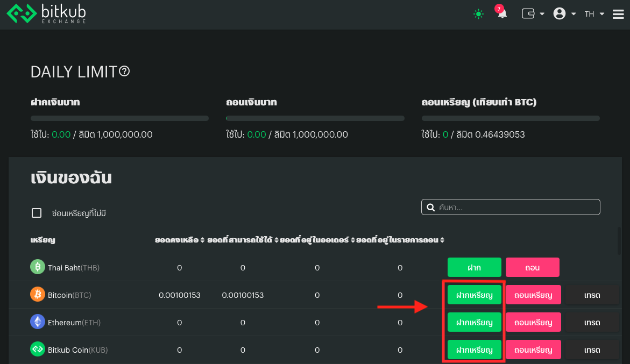This screenshot has height=364, width=630.
Task: Sort by ยอดคงเหลือ column
Action: (180, 240)
